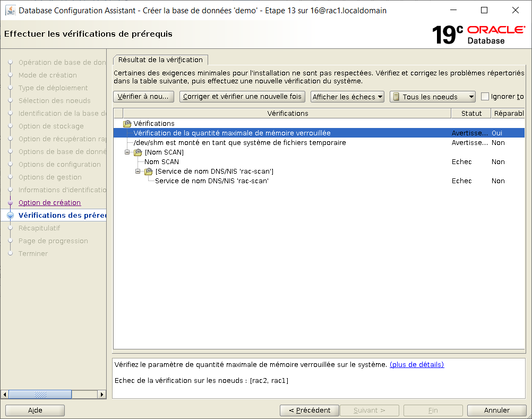Click the Mode de création sidebar step

(47, 75)
